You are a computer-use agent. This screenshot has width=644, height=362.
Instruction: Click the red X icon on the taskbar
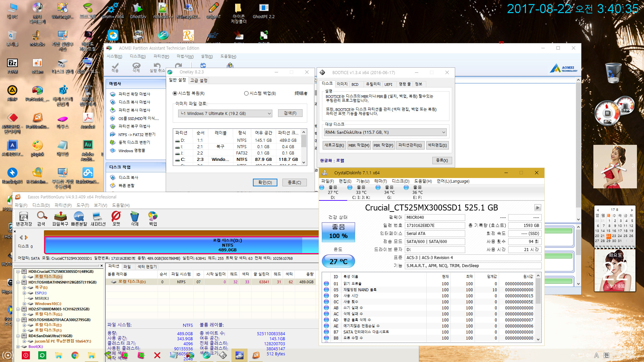coord(157,355)
